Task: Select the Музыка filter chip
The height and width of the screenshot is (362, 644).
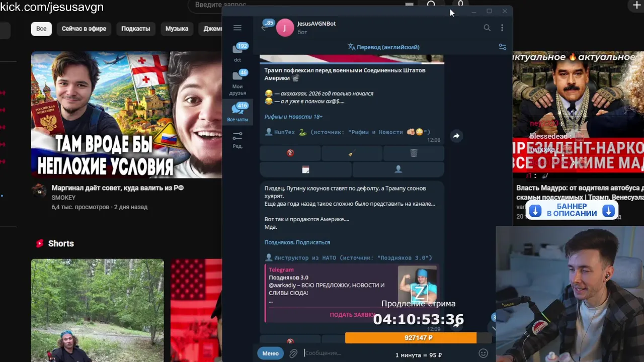Action: tap(177, 29)
